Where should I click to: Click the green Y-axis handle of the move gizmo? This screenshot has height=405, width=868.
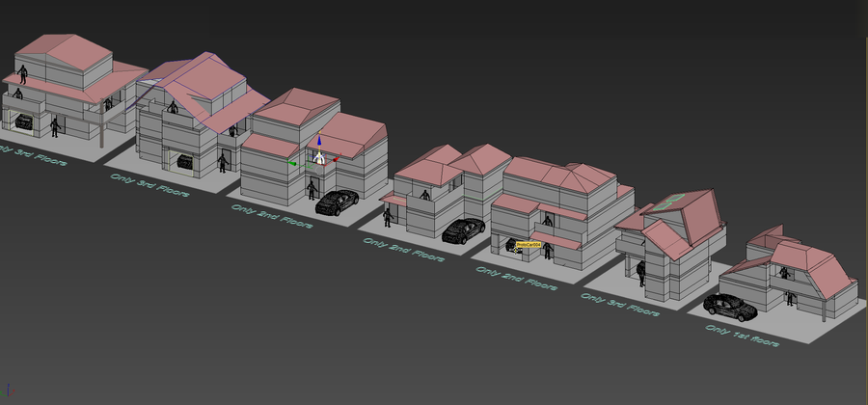[x=292, y=163]
